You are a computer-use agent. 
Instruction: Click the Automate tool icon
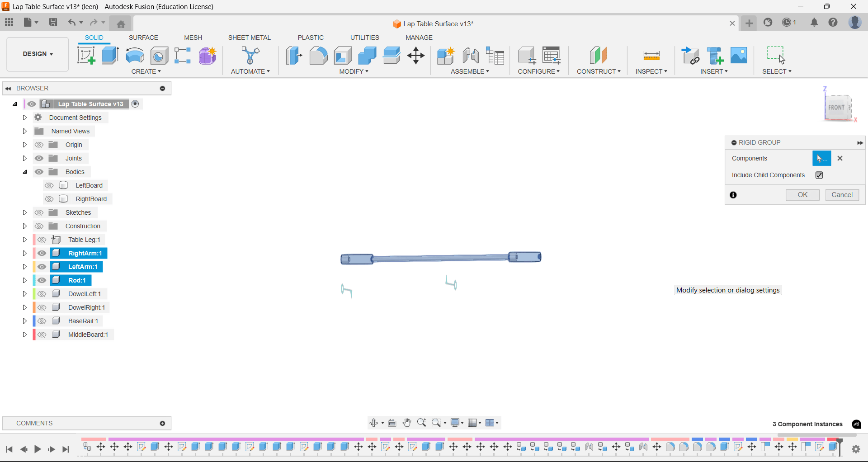(250, 56)
